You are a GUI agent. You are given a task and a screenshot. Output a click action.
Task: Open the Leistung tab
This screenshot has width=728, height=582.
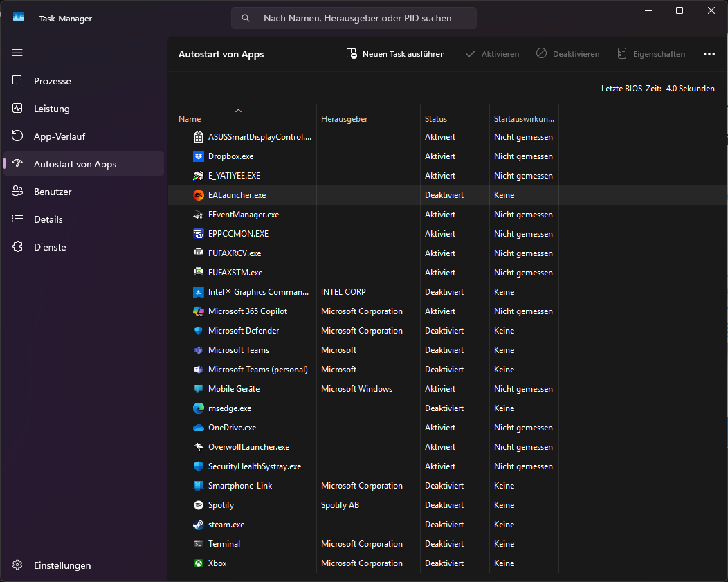(x=84, y=109)
